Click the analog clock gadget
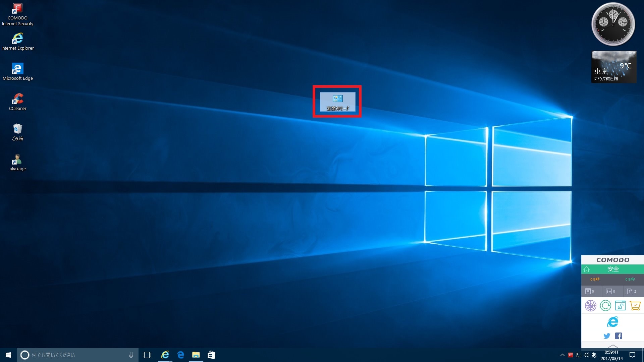Screen dimensions: 644x362 [613, 24]
